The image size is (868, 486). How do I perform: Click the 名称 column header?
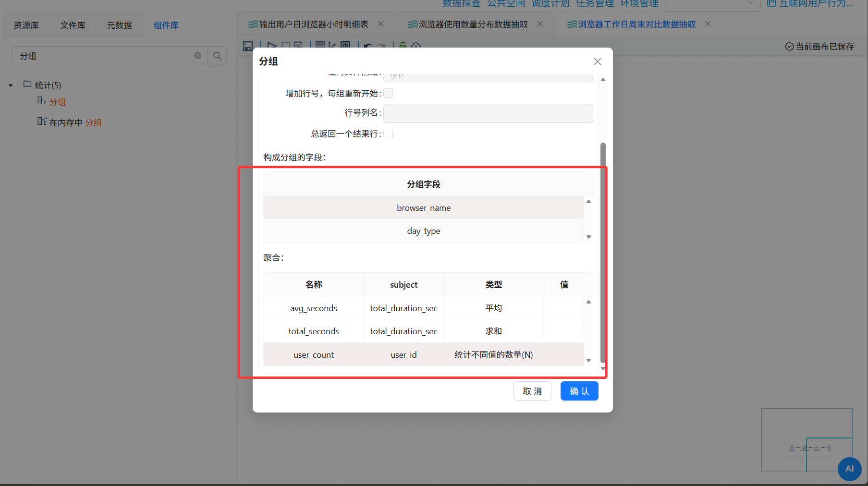(x=314, y=284)
